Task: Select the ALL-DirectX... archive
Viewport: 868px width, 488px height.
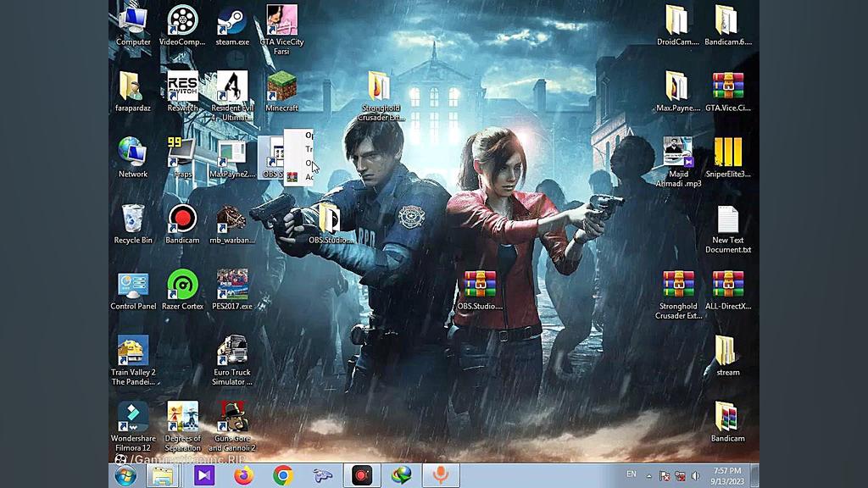Action: click(x=728, y=290)
